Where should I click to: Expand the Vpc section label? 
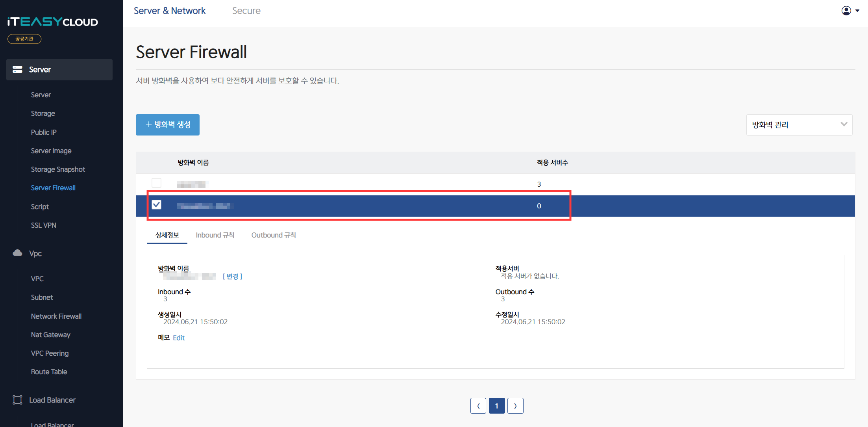click(x=35, y=253)
